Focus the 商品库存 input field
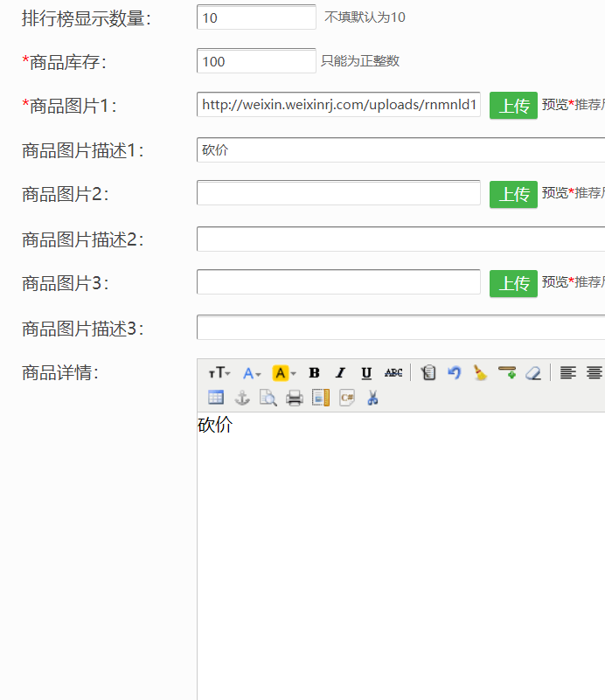The height and width of the screenshot is (700, 605). [x=256, y=60]
